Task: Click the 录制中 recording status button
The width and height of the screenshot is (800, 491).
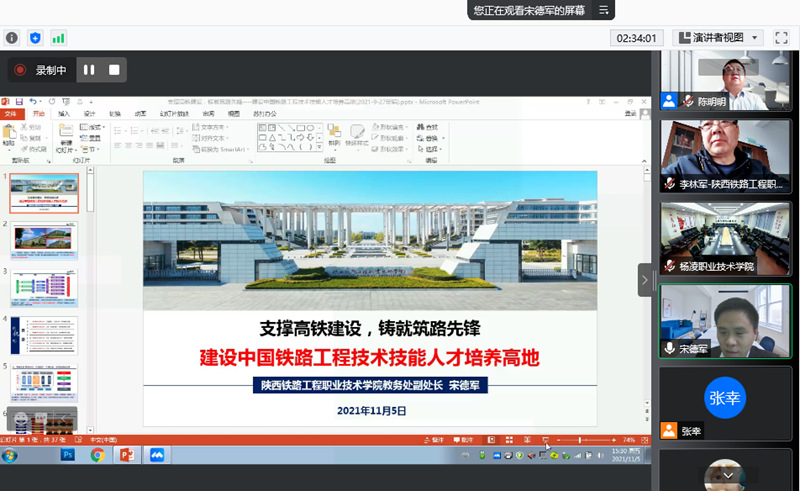Action: (40, 70)
